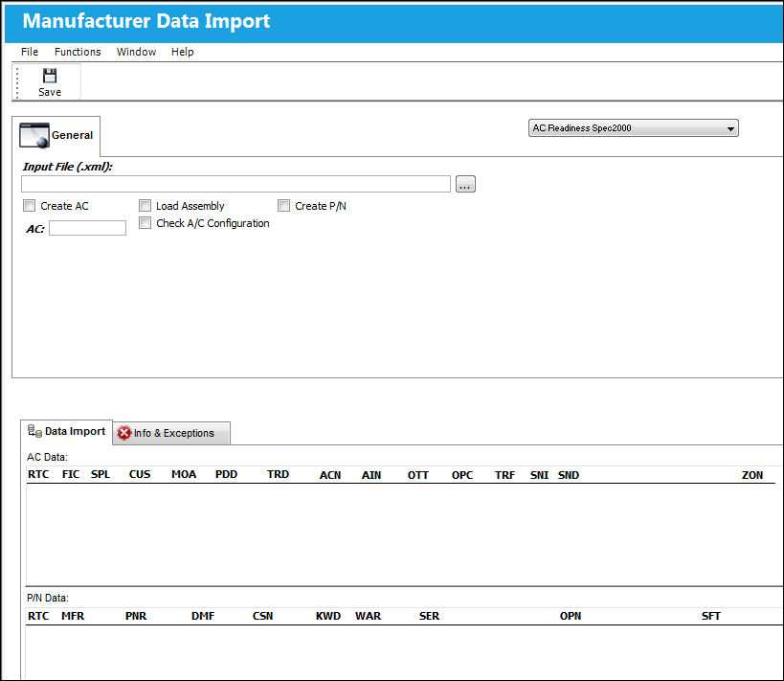The image size is (784, 681).
Task: Open the File menu
Action: (30, 52)
